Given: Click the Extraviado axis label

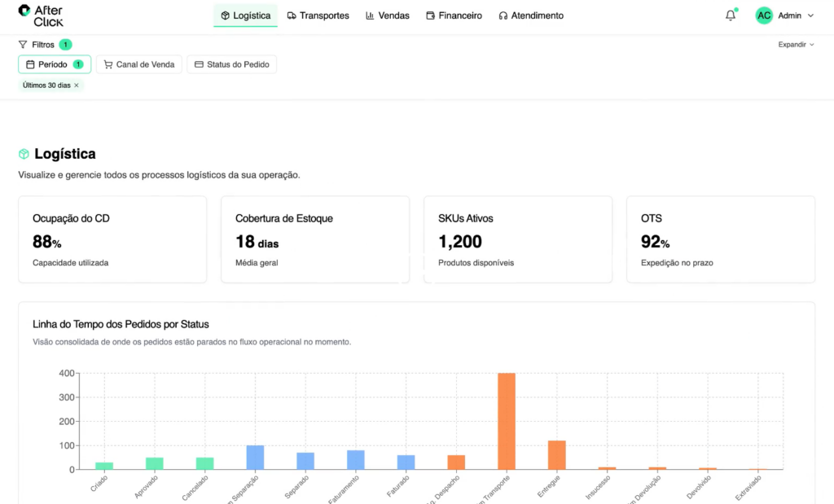Looking at the screenshot, I should coord(748,487).
